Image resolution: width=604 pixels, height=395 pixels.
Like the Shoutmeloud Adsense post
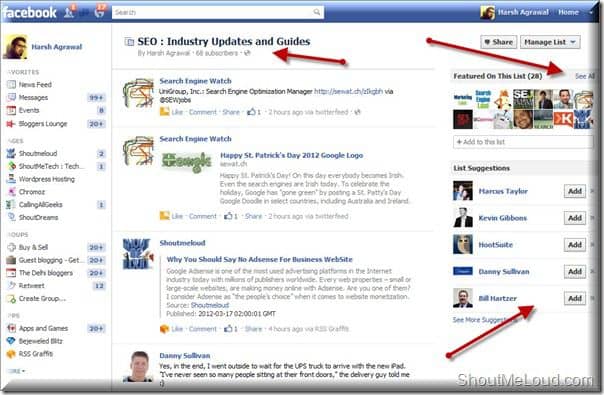click(x=177, y=329)
